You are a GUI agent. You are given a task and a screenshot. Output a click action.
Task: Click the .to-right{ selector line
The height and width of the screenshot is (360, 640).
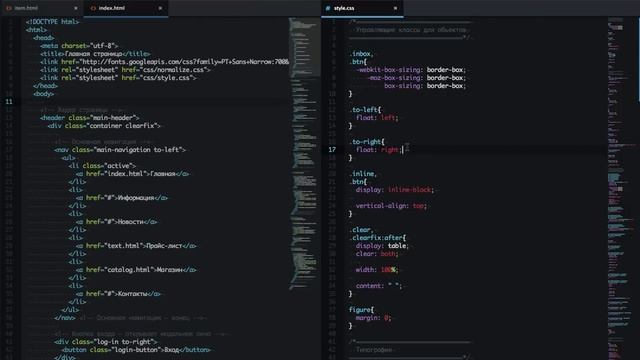coord(367,142)
